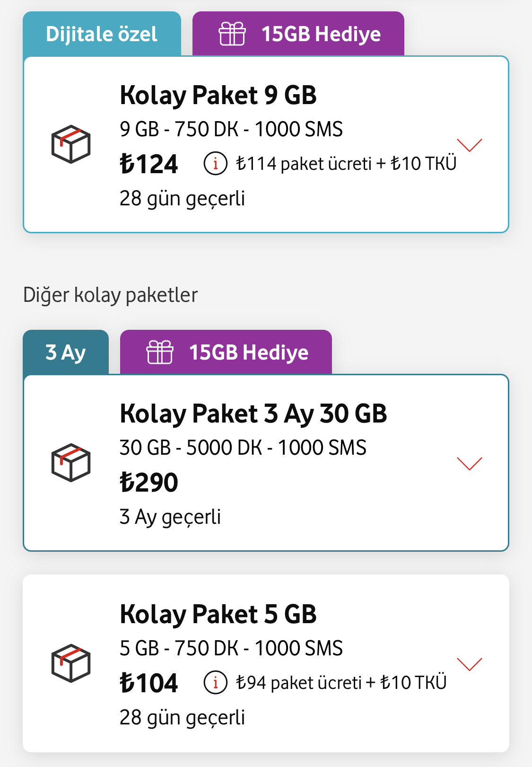Open the Kolay Paket 9 GB title
The image size is (532, 767).
point(218,95)
